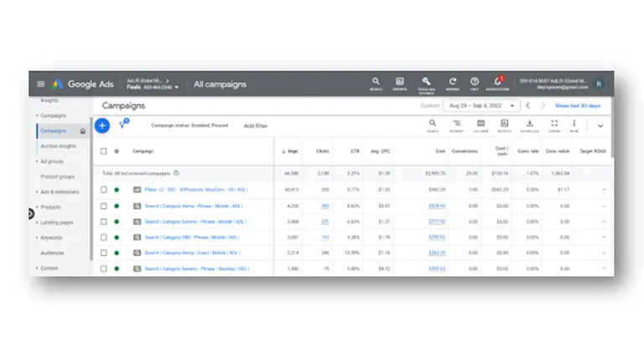Screen dimensions: 644x356
Task: Click the page vertical scrollbar at right
Action: pyautogui.click(x=612, y=128)
